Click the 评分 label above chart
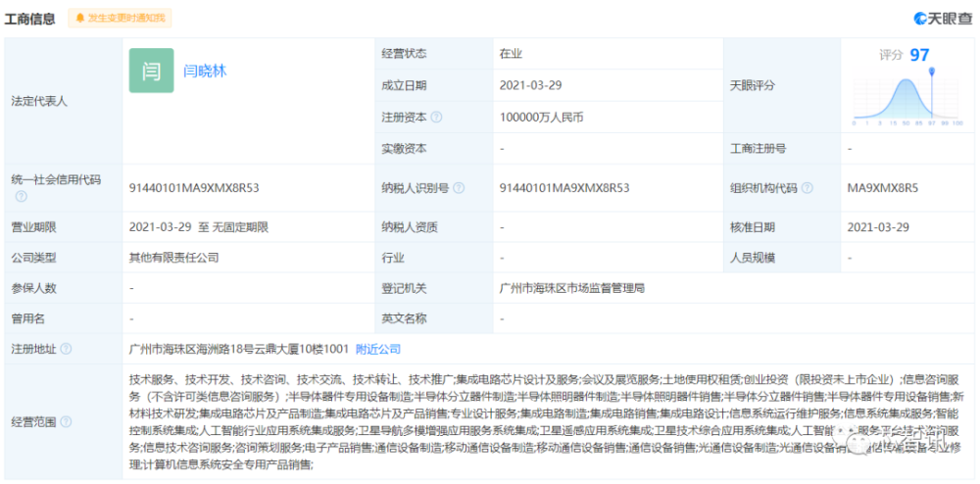The image size is (980, 484). [x=891, y=55]
